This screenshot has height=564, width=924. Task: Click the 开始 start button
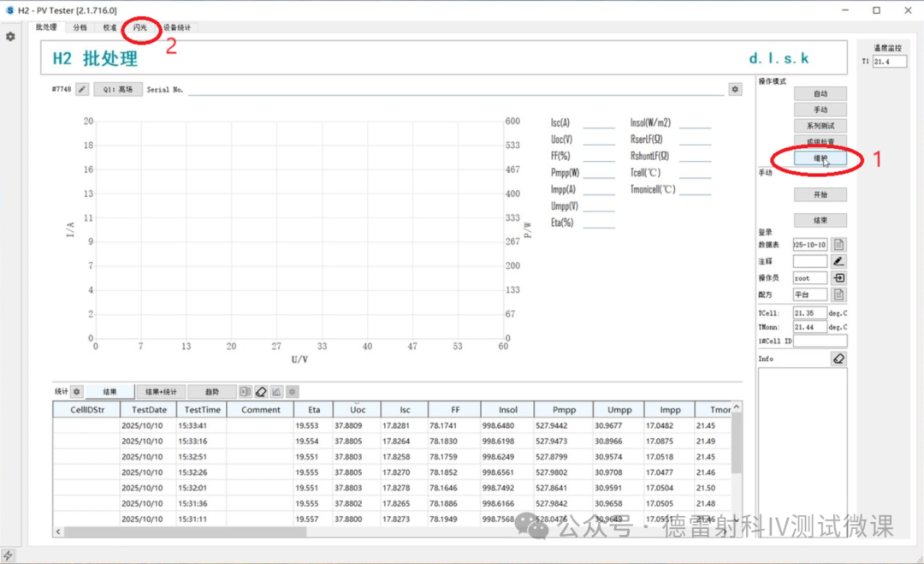pyautogui.click(x=820, y=195)
